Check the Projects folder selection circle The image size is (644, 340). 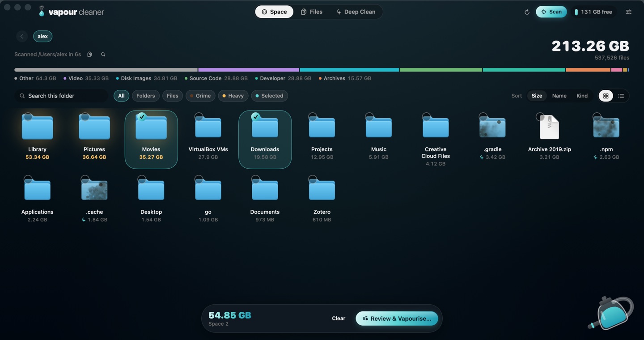(x=313, y=117)
